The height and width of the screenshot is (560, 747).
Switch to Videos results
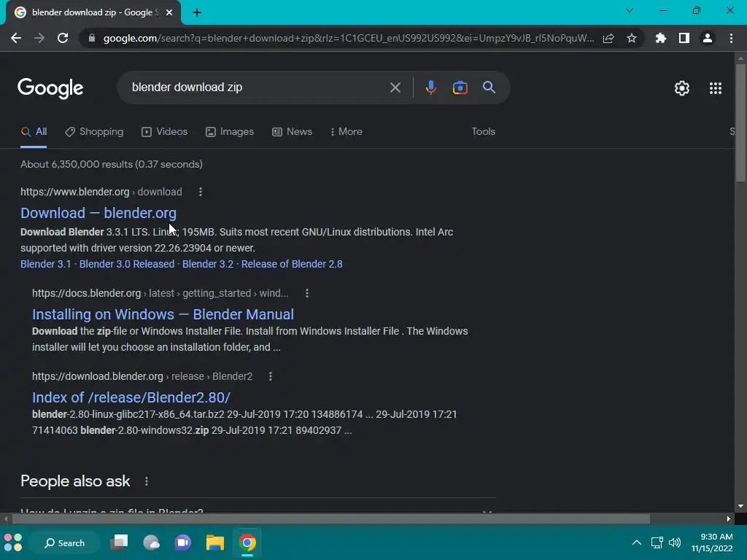tap(164, 132)
